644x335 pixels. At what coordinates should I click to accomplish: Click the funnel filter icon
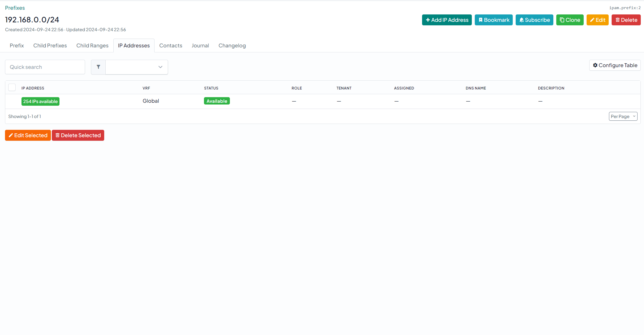pyautogui.click(x=98, y=67)
